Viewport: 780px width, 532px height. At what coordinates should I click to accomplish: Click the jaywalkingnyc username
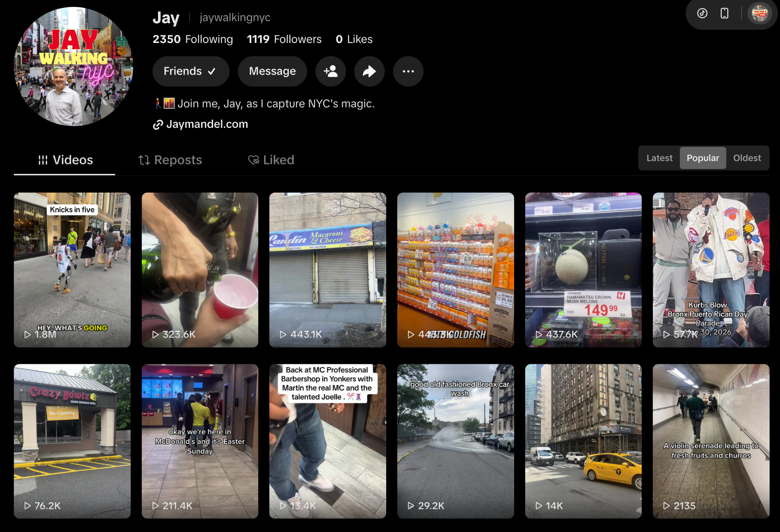(235, 18)
